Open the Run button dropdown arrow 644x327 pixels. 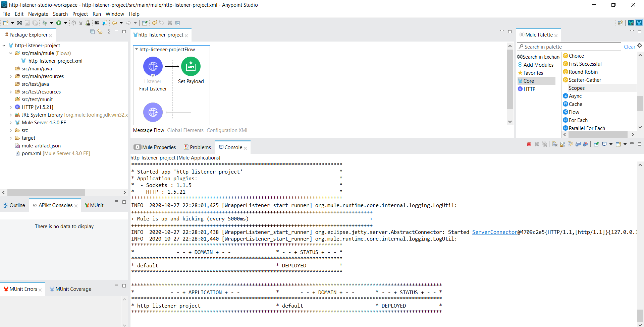pos(65,23)
